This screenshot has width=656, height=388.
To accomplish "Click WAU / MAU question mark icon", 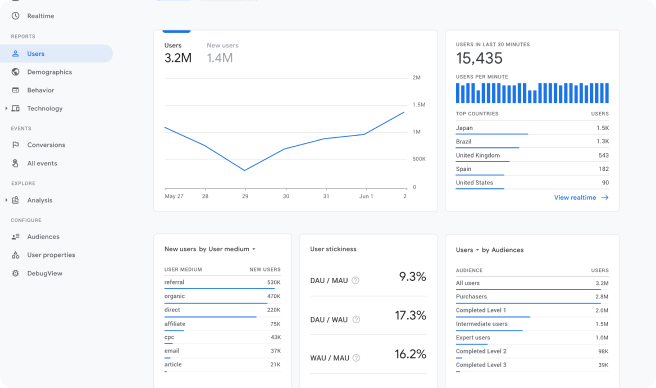I will [x=356, y=358].
